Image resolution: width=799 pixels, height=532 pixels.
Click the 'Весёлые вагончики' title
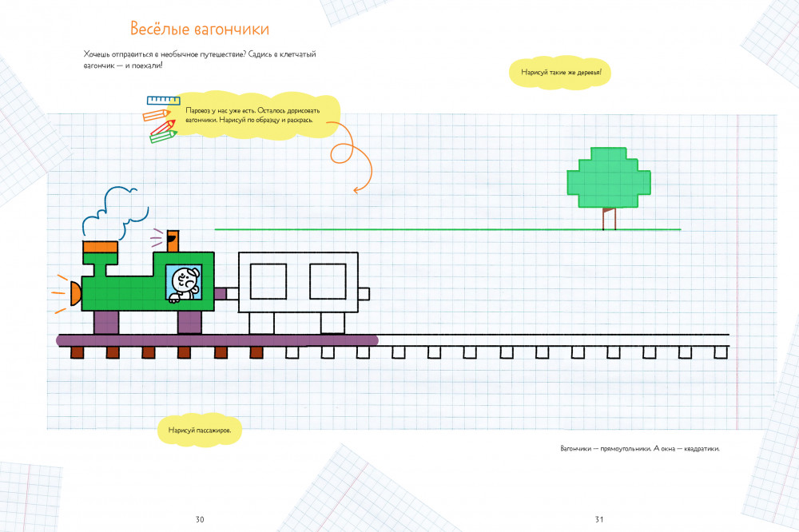(x=200, y=30)
